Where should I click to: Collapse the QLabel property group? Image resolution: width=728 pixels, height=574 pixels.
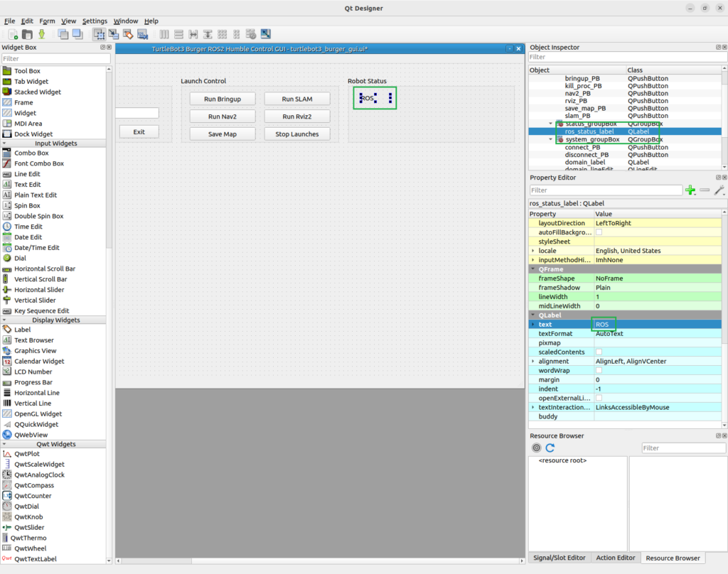[x=533, y=315]
